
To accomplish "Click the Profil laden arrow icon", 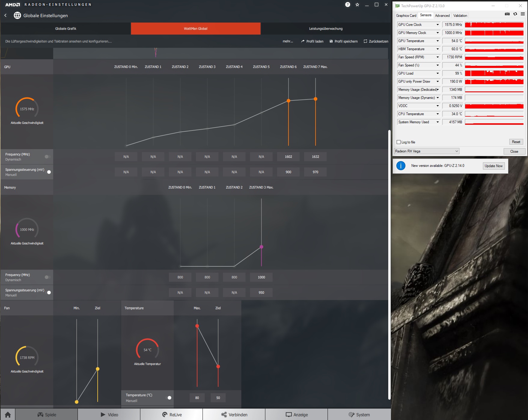I will click(x=303, y=41).
